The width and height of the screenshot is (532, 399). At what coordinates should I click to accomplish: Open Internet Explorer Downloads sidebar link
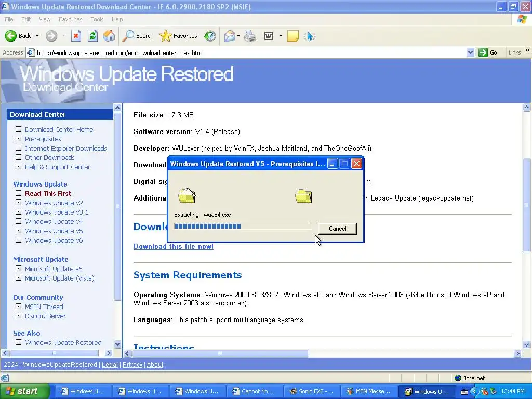[66, 148]
